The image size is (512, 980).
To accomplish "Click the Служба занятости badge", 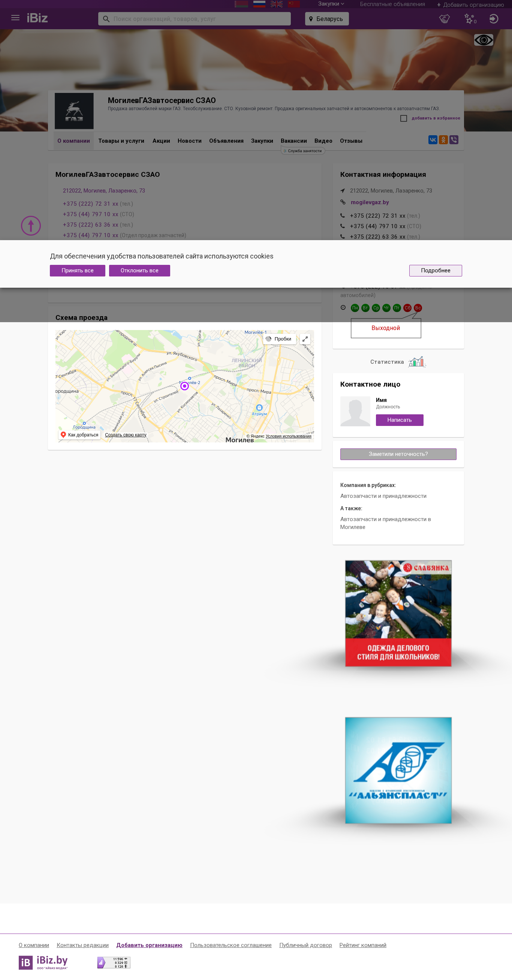I will [302, 151].
